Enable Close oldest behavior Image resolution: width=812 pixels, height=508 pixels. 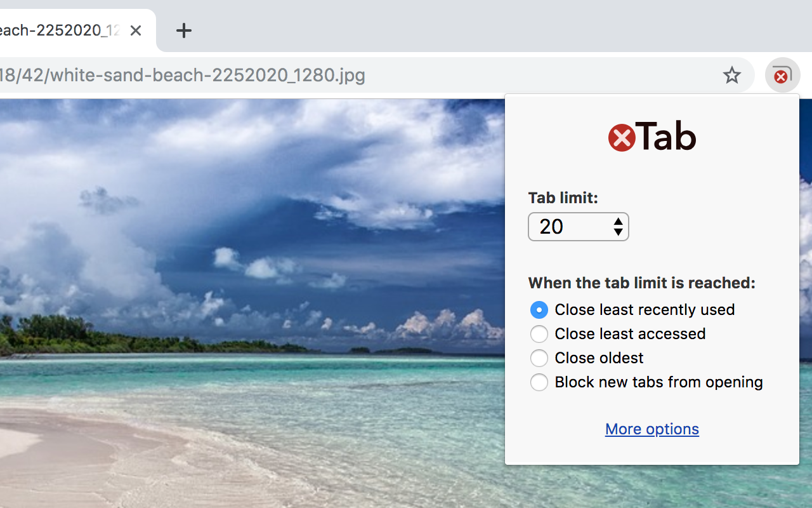coord(539,358)
